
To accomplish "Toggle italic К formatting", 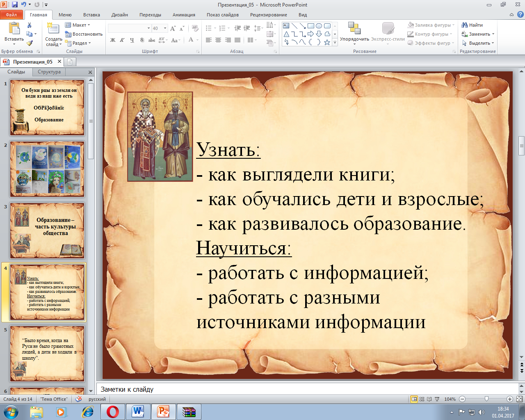I will 122,40.
